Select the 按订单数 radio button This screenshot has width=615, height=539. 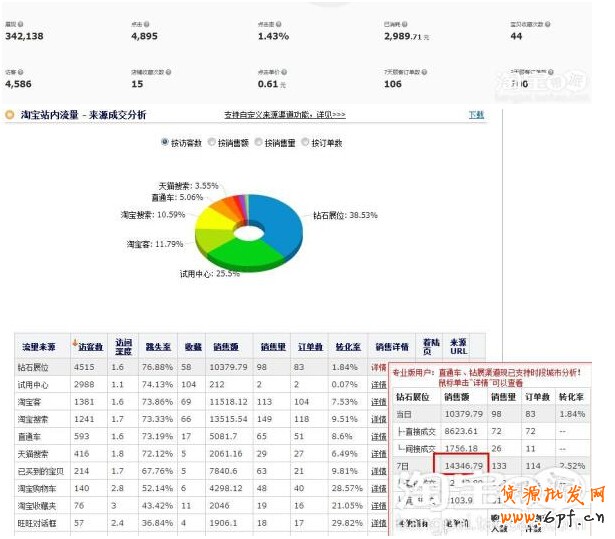pyautogui.click(x=306, y=143)
